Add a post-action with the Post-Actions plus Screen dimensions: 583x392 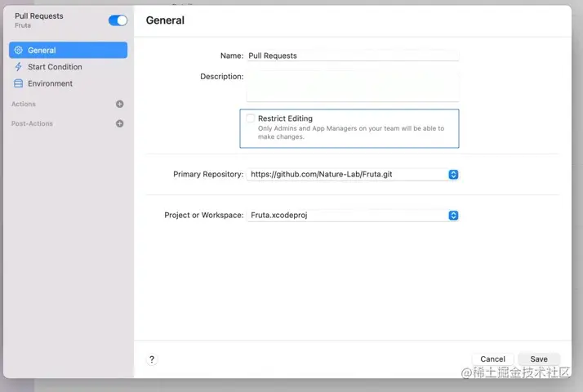click(120, 123)
